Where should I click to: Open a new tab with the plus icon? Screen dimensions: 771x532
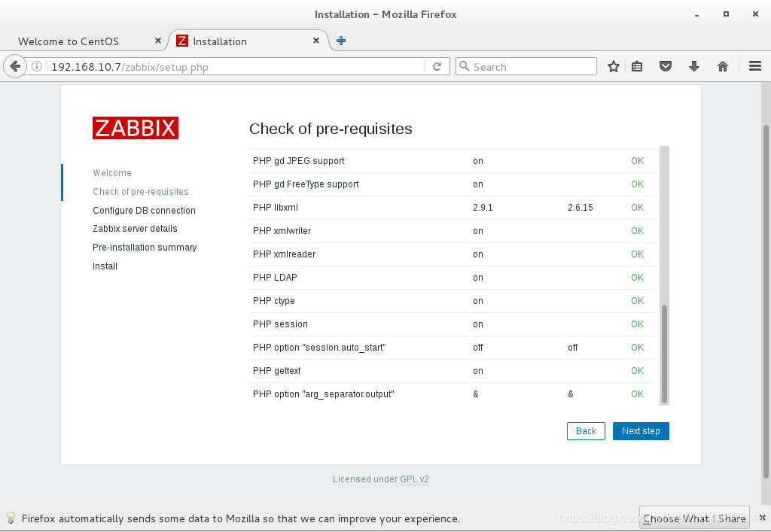pos(341,41)
